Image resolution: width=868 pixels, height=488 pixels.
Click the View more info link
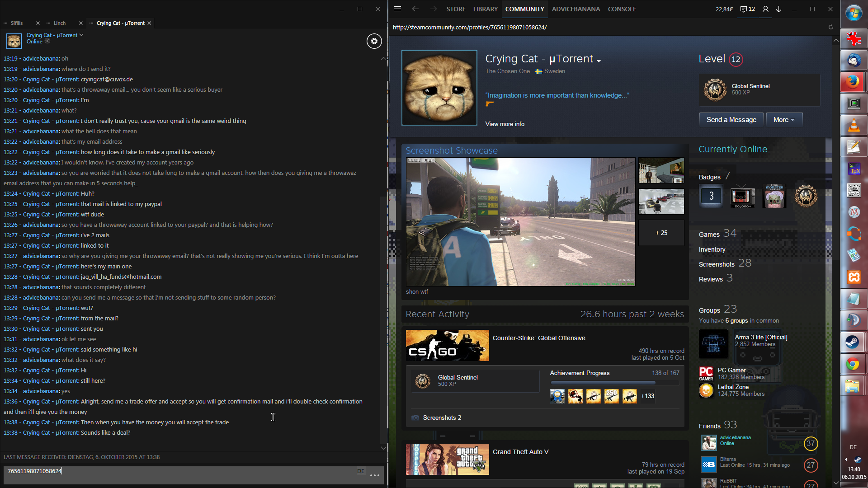505,124
